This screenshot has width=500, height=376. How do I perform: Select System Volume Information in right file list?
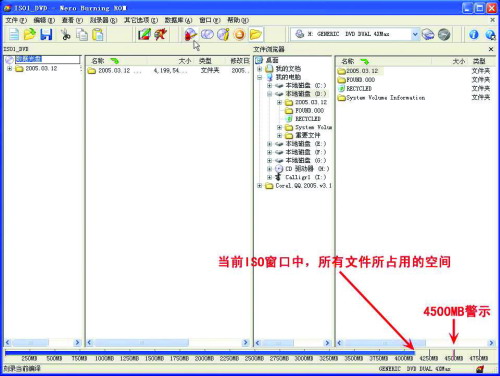point(385,98)
